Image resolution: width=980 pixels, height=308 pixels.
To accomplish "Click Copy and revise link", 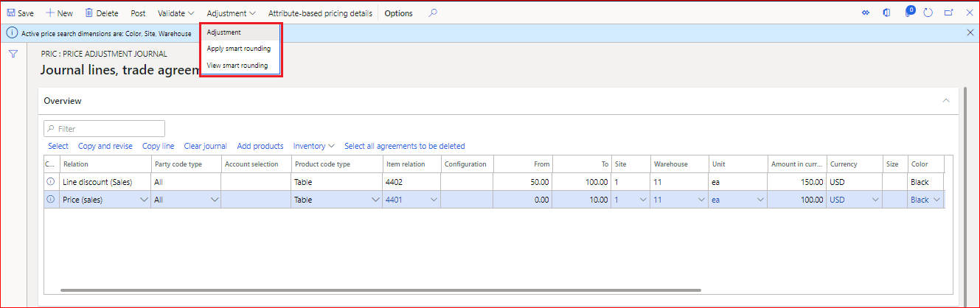I will [x=105, y=146].
